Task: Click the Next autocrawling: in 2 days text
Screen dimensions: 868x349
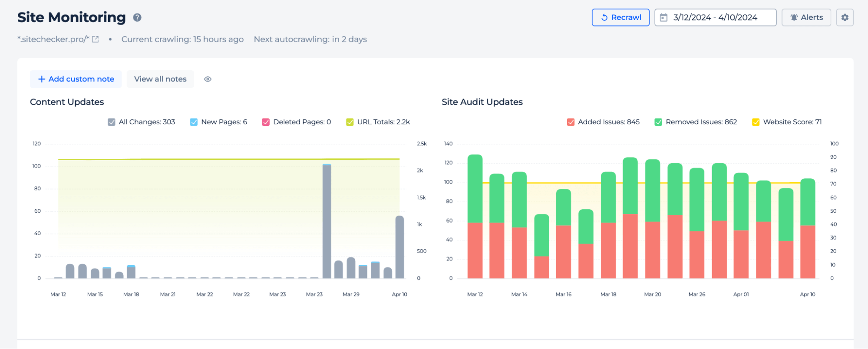Action: click(x=310, y=40)
